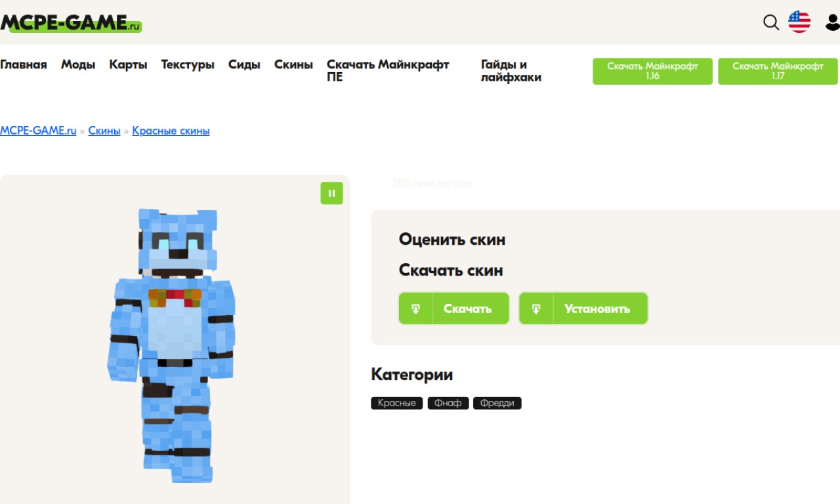Image resolution: width=840 pixels, height=504 pixels.
Task: Open the Главная menu item
Action: (x=24, y=64)
